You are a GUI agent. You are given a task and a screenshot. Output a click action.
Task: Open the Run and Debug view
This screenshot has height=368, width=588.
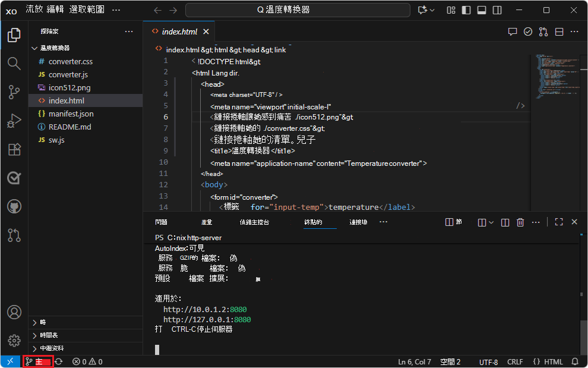tap(14, 121)
